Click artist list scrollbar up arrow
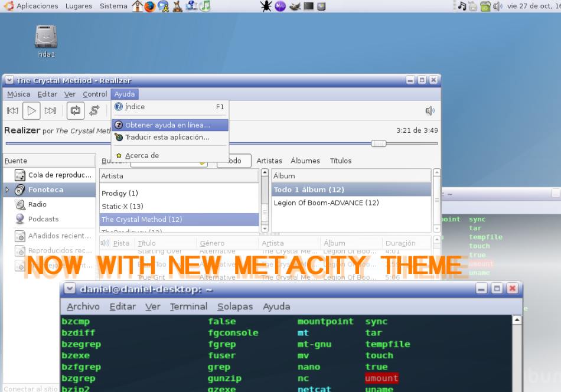 point(265,172)
